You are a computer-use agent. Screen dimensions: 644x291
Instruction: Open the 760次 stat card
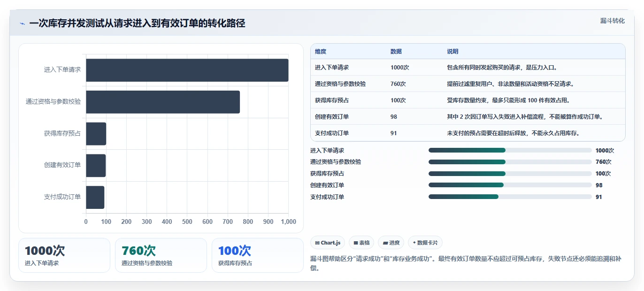coord(161,255)
